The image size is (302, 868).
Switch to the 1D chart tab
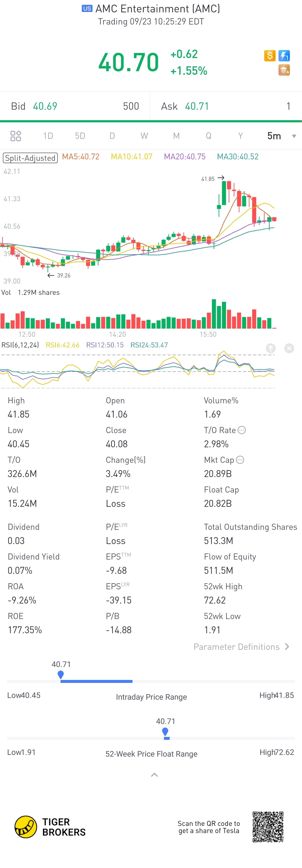48,136
